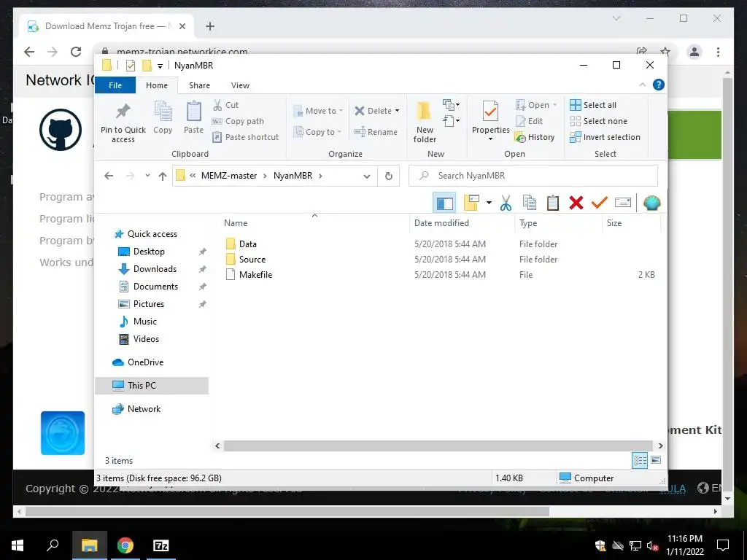Open a new Chrome tab
Image resolution: width=747 pixels, height=560 pixels.
click(x=210, y=26)
